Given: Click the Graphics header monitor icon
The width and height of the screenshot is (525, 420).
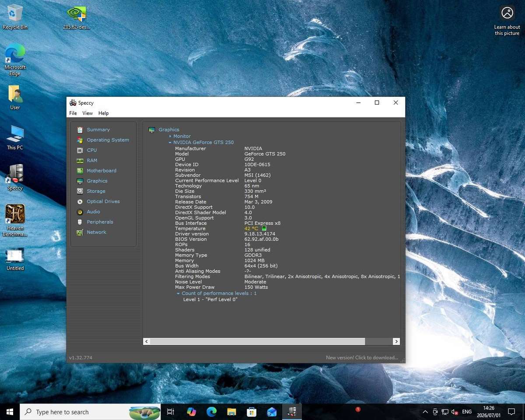Looking at the screenshot, I should (x=152, y=129).
